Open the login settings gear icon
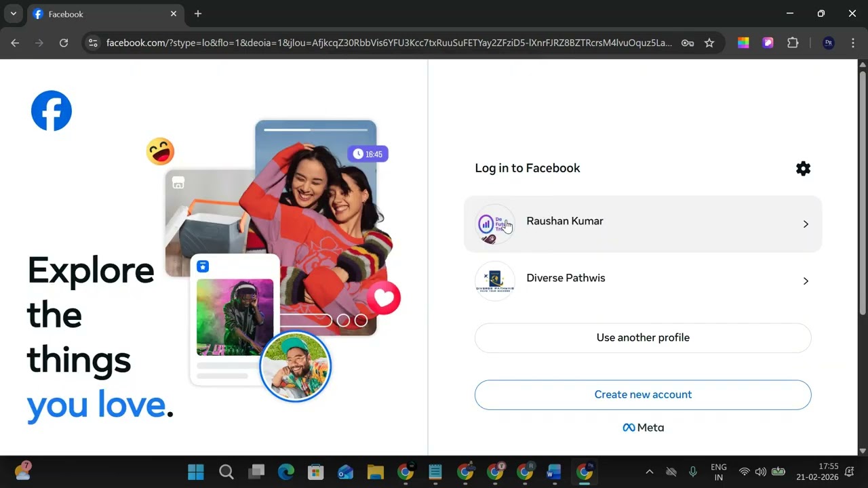Image resolution: width=868 pixels, height=488 pixels. click(x=803, y=169)
